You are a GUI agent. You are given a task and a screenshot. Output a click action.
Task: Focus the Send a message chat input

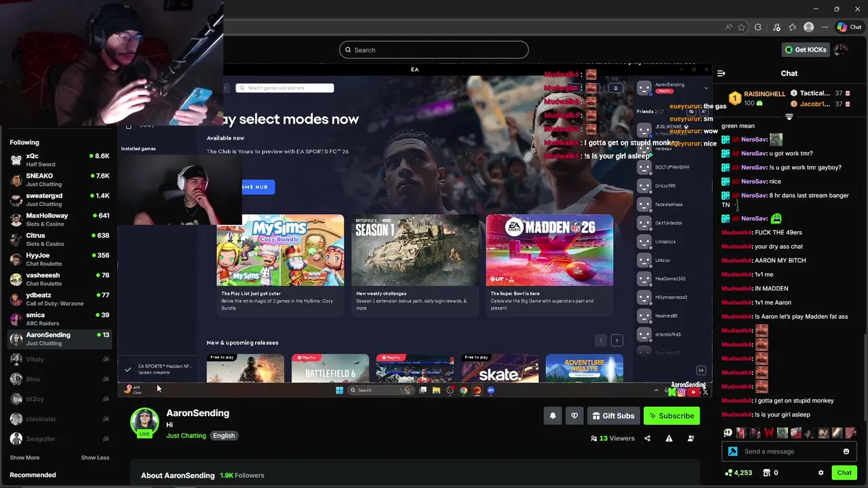click(790, 451)
